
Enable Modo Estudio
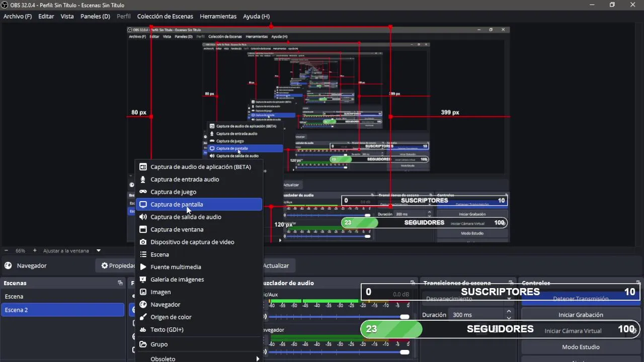tap(581, 347)
